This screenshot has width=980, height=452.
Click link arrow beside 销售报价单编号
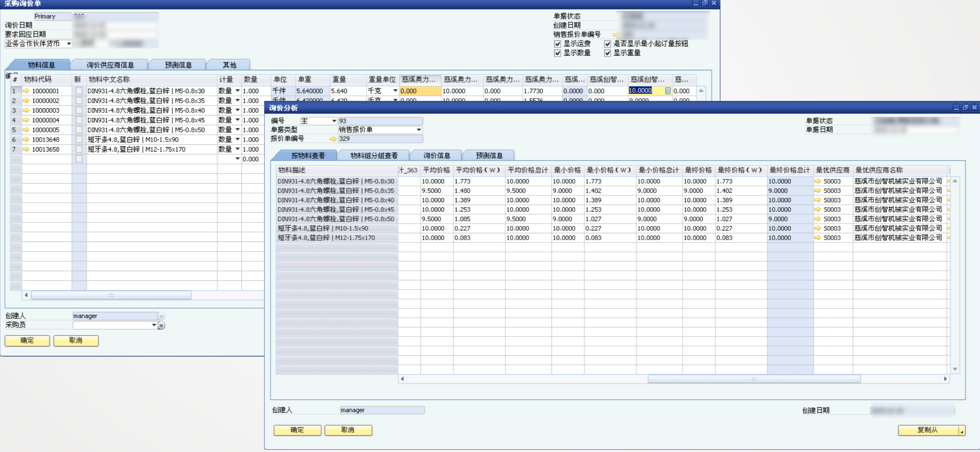pos(615,35)
